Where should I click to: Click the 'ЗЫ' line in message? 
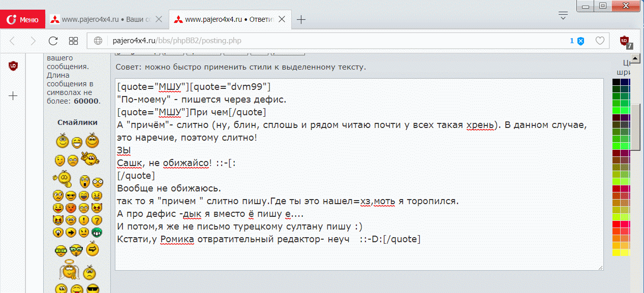pos(124,150)
